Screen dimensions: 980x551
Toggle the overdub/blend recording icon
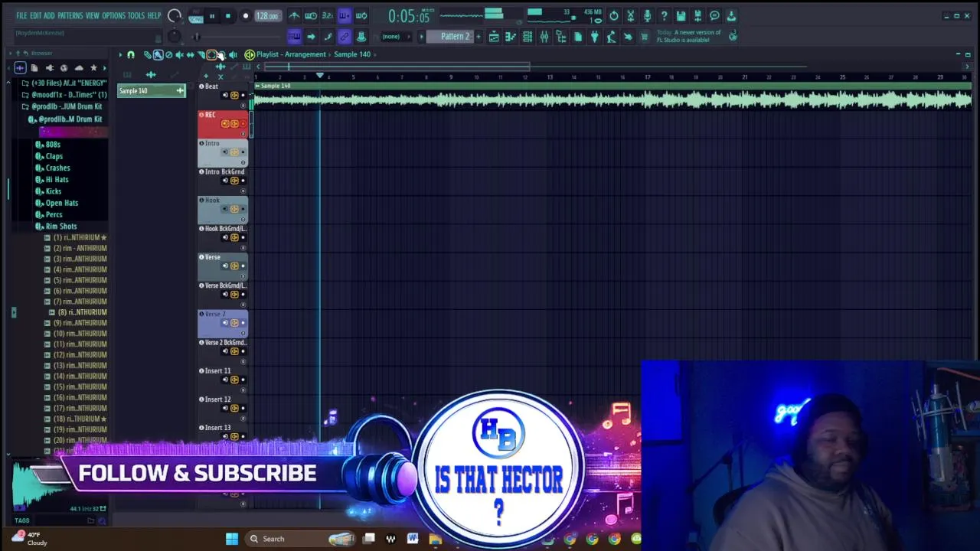[x=345, y=15]
